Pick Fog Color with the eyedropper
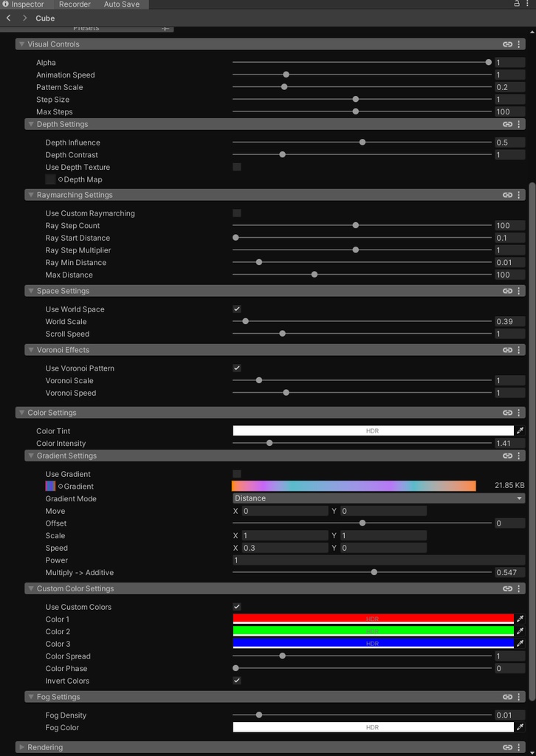Image resolution: width=536 pixels, height=756 pixels. (520, 727)
